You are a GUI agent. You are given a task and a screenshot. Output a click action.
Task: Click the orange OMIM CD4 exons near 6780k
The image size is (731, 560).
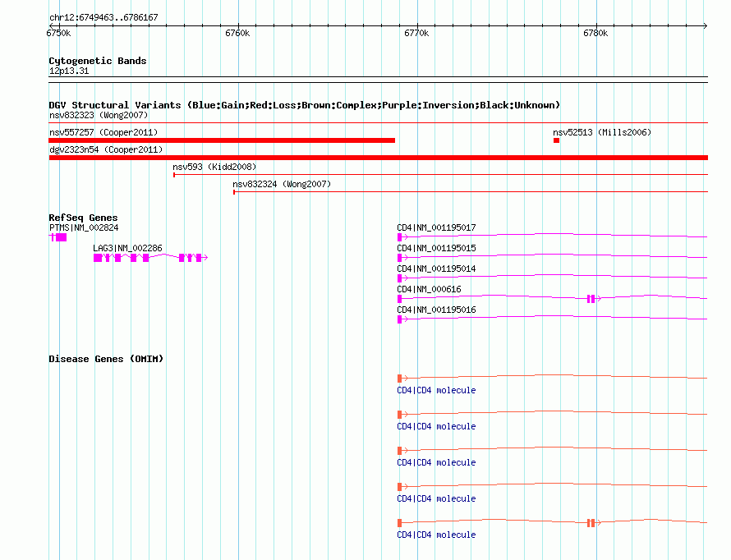pyautogui.click(x=591, y=523)
